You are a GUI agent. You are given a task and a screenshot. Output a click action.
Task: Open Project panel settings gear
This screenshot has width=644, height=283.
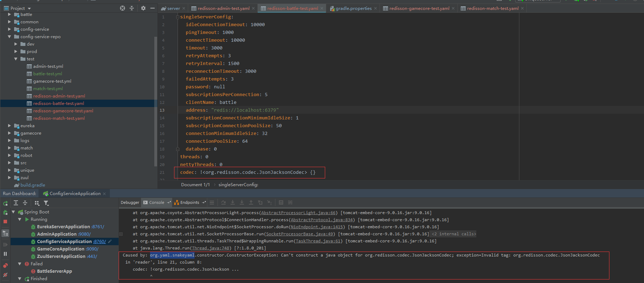point(143,8)
